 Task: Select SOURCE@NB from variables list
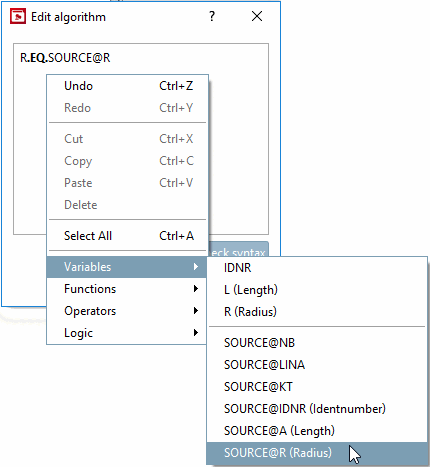317,343
